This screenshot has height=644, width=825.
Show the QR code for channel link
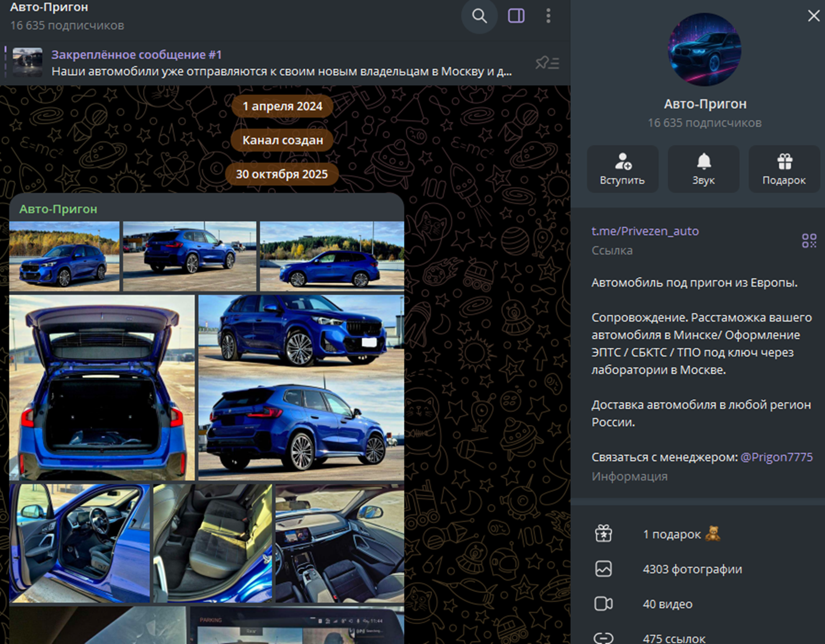(809, 241)
